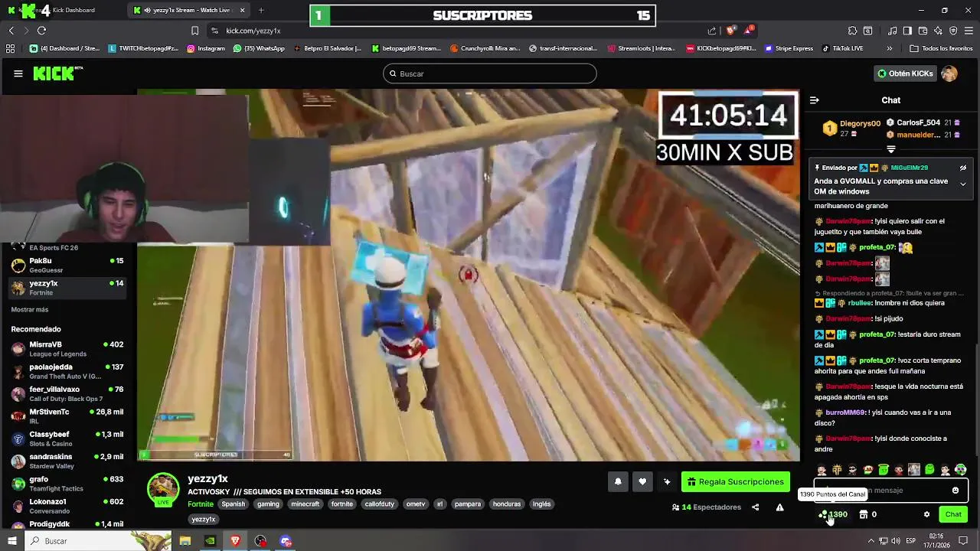Open Classybeef recommended channel
980x551 pixels.
point(68,439)
